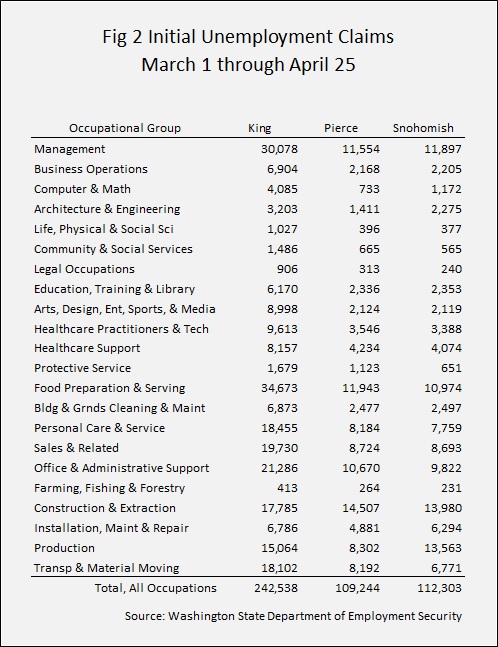Select the Pierce column header
Screen dimensions: 498x647
click(341, 128)
